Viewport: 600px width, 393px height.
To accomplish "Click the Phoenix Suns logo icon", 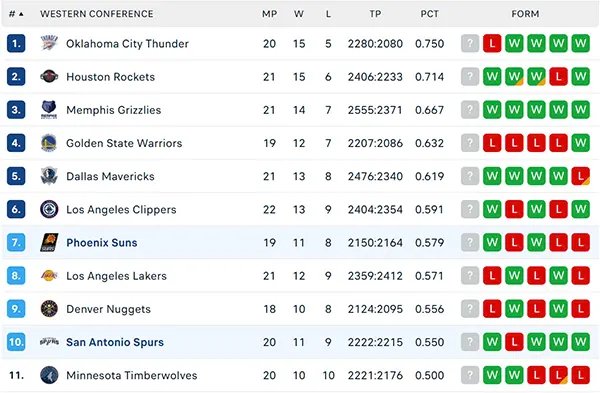I will [x=49, y=243].
